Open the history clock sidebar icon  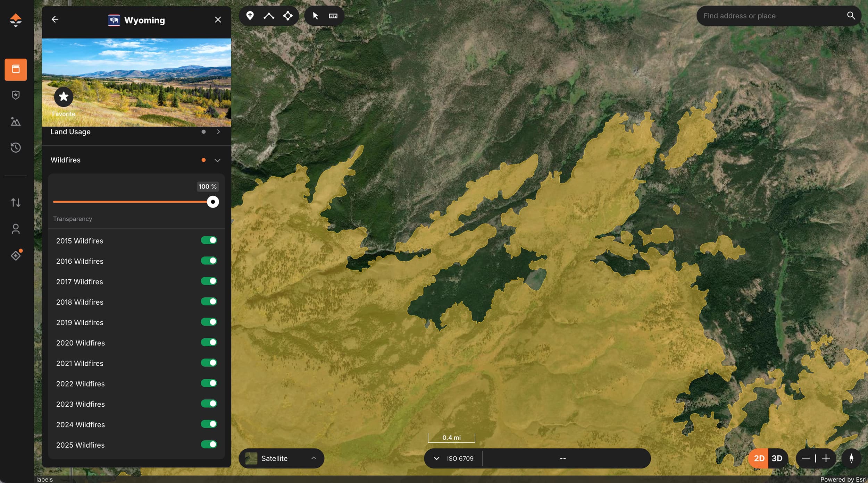coord(16,147)
